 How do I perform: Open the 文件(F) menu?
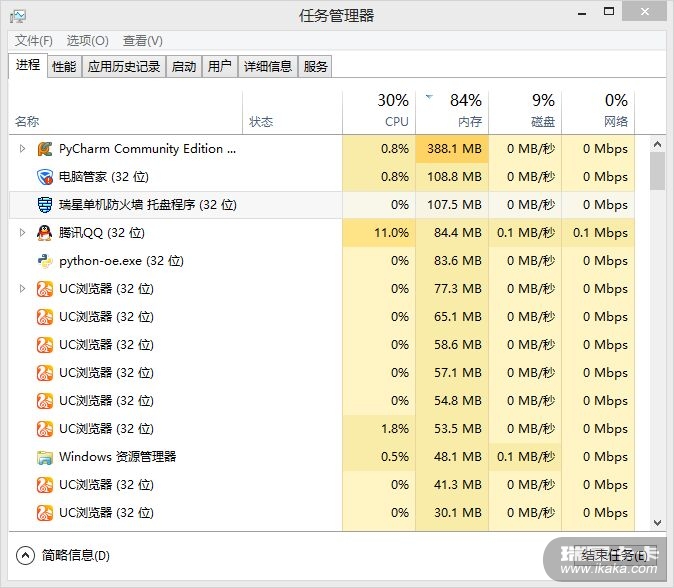tap(34, 41)
